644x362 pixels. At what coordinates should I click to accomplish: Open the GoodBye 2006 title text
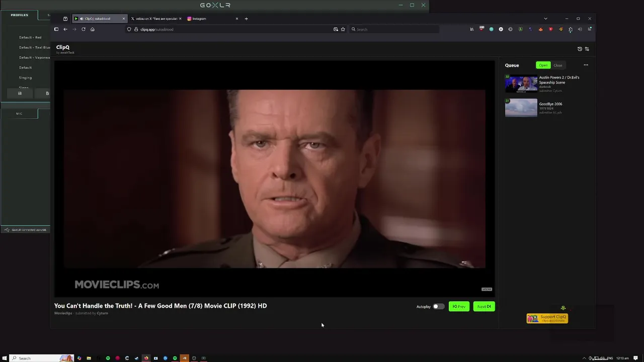(x=550, y=104)
